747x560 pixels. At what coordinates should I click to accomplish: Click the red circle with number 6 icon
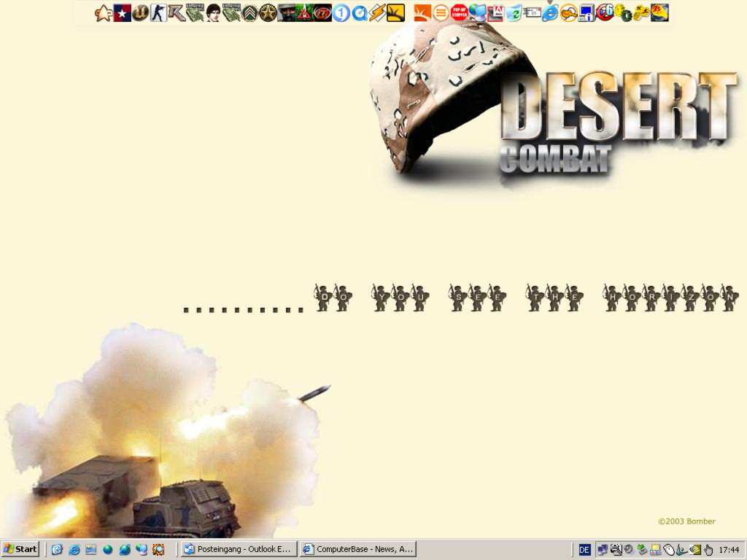click(605, 13)
